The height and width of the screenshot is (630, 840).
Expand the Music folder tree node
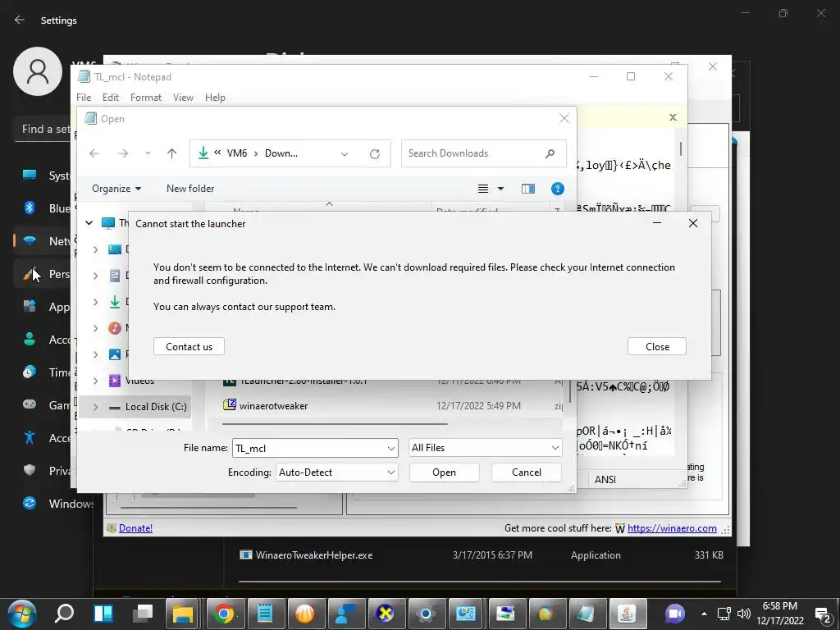coord(95,328)
